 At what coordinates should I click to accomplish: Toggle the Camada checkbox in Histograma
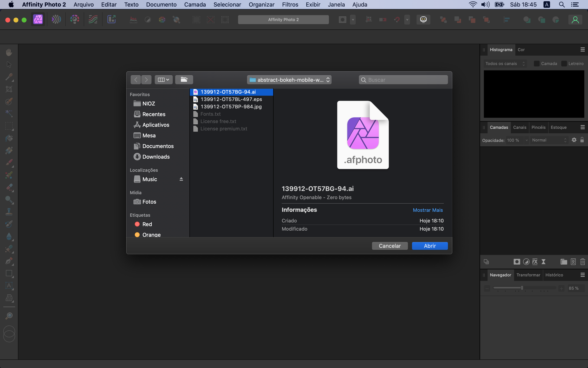pyautogui.click(x=537, y=64)
